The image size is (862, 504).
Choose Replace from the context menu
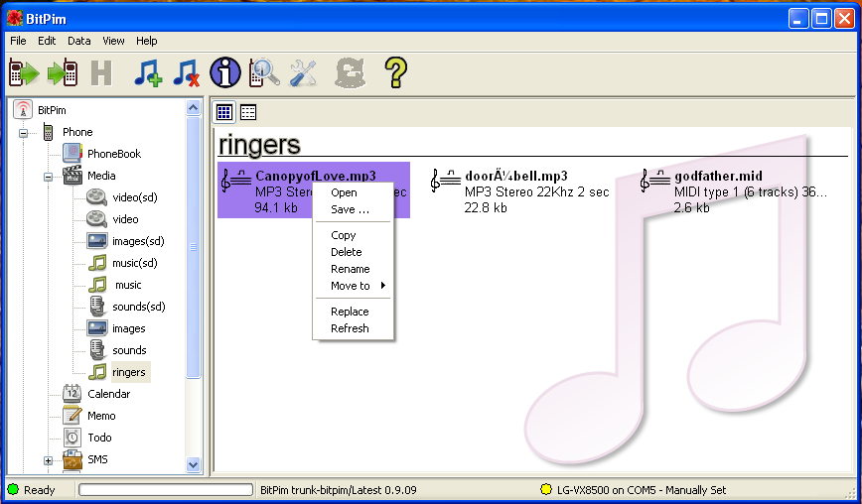coord(353,312)
